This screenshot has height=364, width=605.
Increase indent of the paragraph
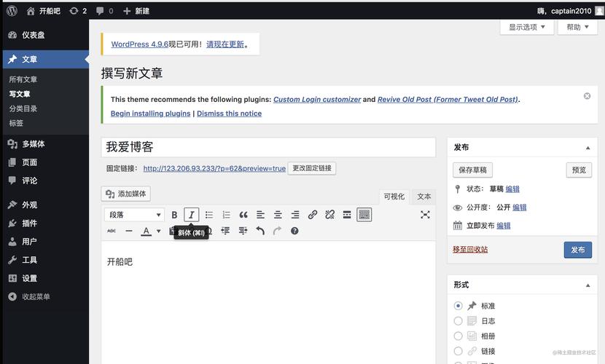click(243, 231)
